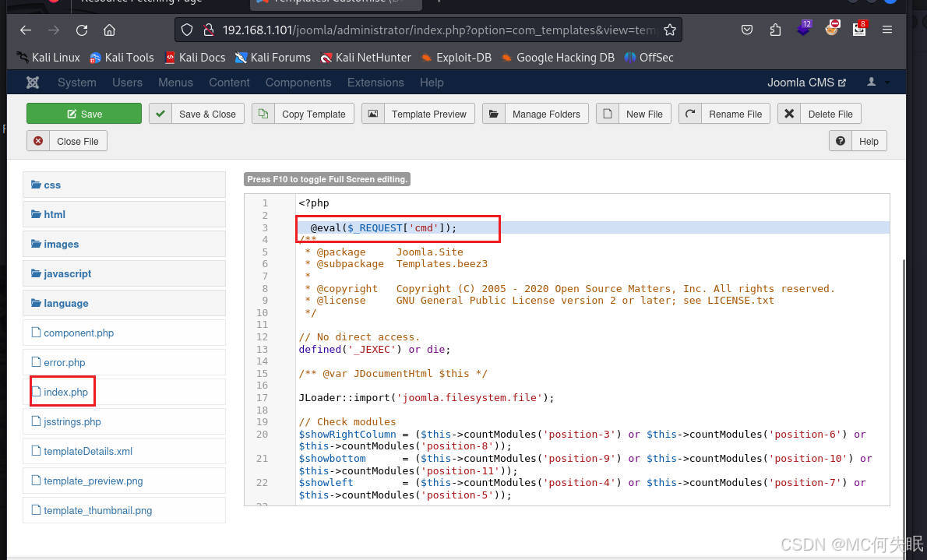927x560 pixels.
Task: Open the Help menu in Joomla navbar
Action: (x=432, y=83)
